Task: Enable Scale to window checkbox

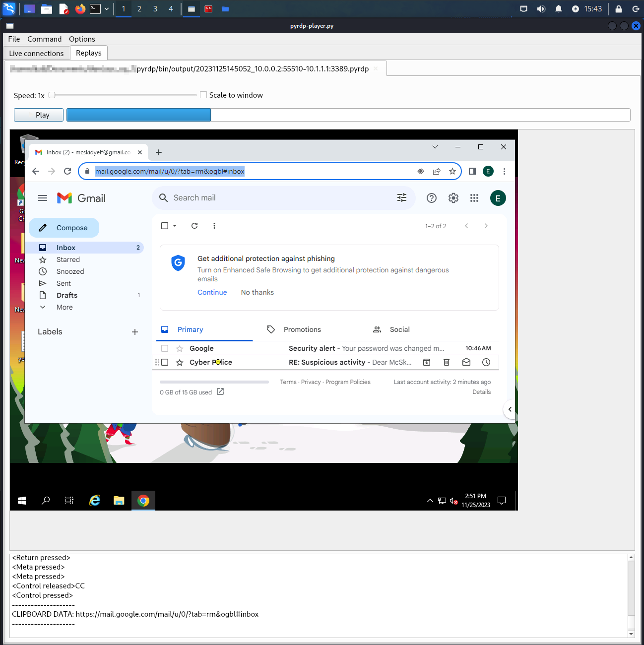Action: 203,95
